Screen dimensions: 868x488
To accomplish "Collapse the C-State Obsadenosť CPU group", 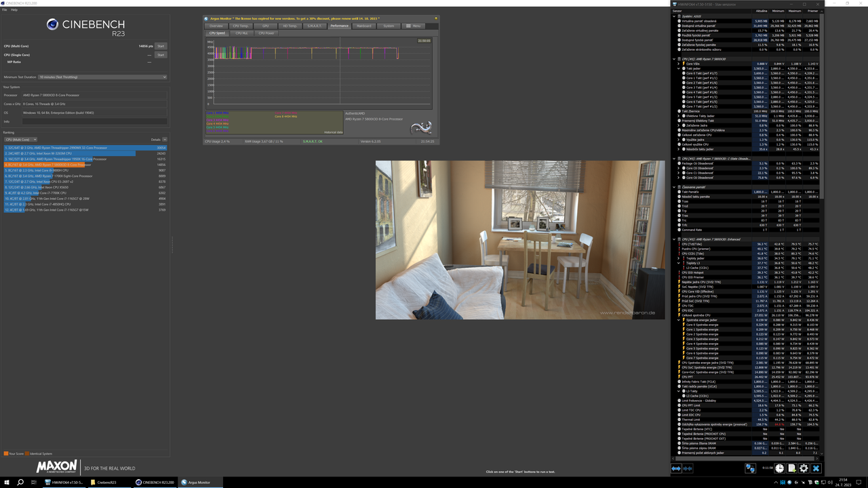I will [674, 159].
